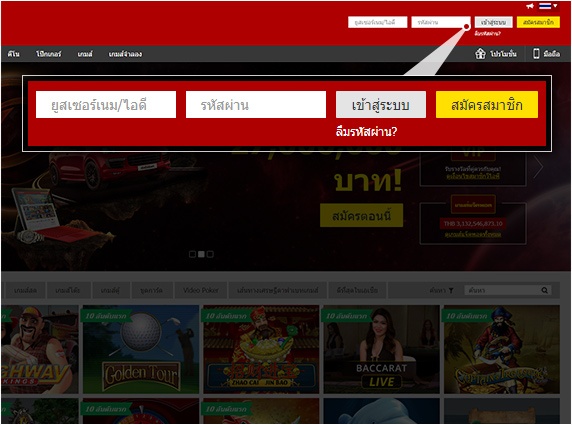Click the magnifier icon in game search
572x425 pixels.
coord(544,290)
